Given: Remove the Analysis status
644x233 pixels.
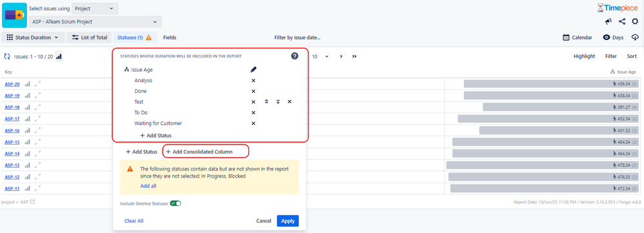Looking at the screenshot, I should point(254,81).
